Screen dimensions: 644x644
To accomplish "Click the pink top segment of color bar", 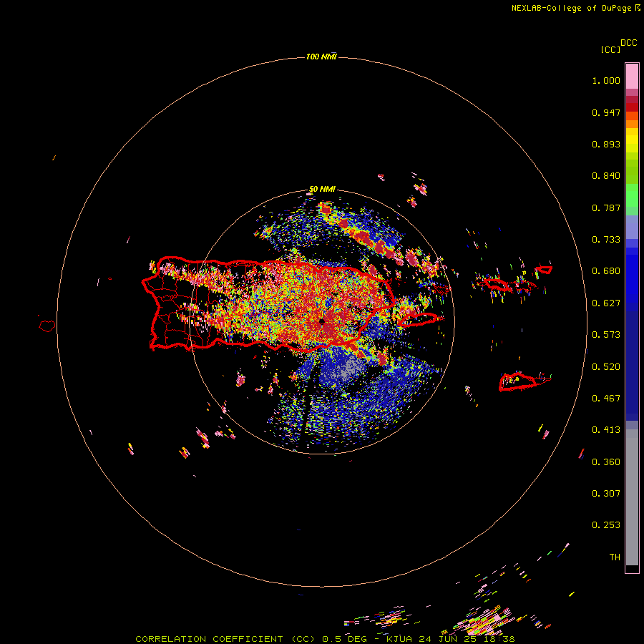I will 632,76.
